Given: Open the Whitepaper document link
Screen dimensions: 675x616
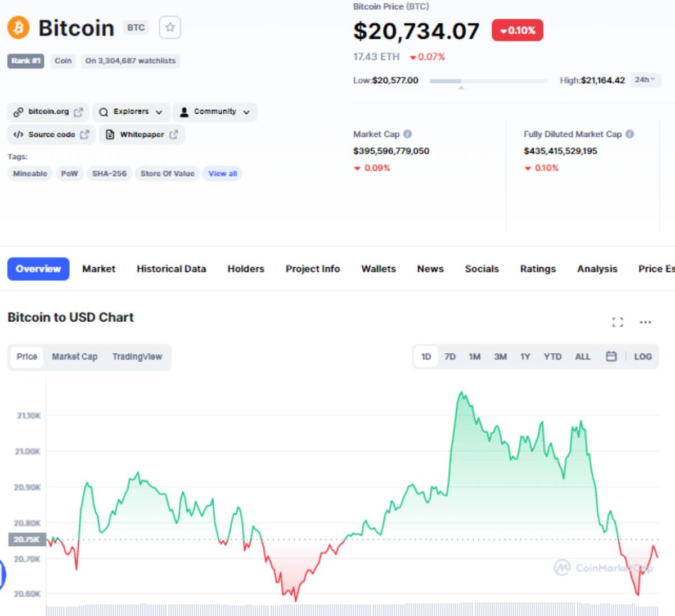Looking at the screenshot, I should point(142,134).
